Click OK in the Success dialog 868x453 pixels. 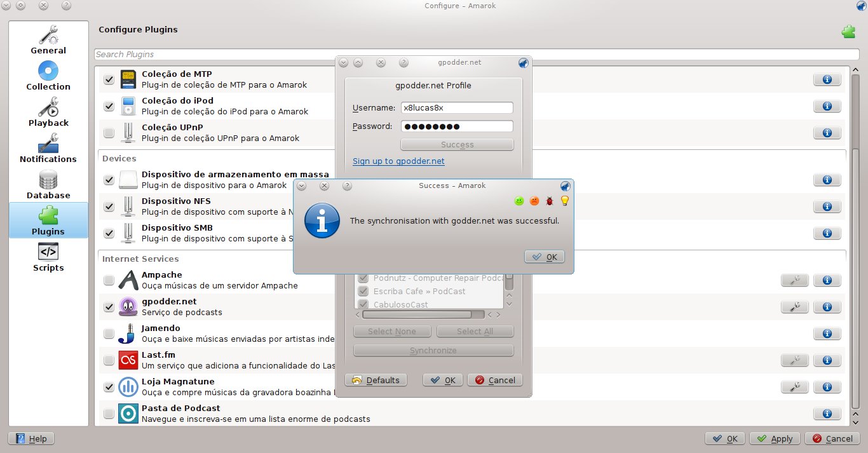pyautogui.click(x=545, y=257)
